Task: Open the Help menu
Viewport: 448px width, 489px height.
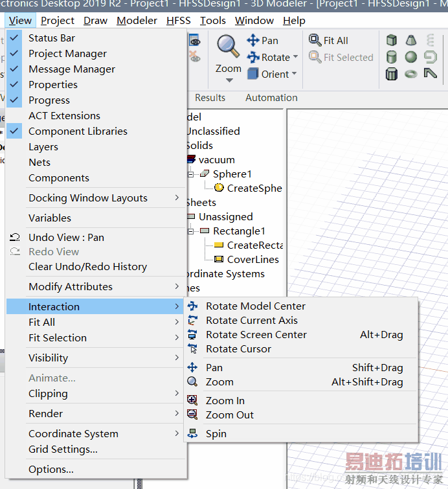Action: [294, 21]
